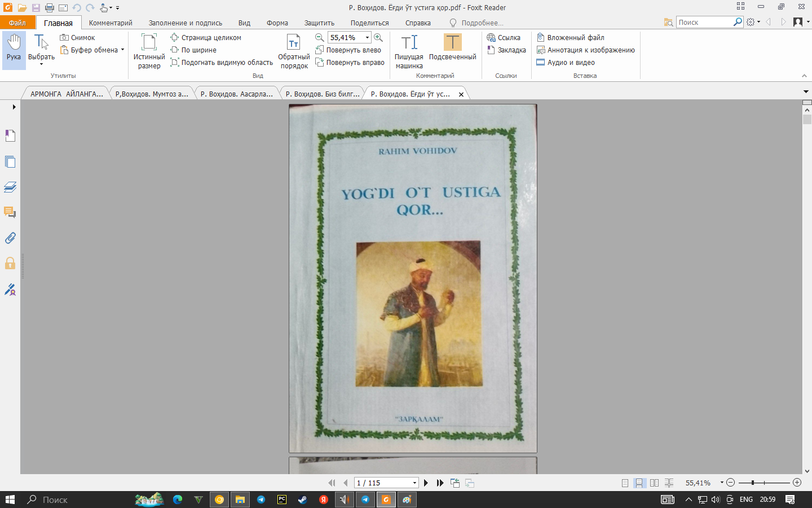Zoom out using the ribbon magnifier minus
This screenshot has width=812, height=508.
coord(320,38)
